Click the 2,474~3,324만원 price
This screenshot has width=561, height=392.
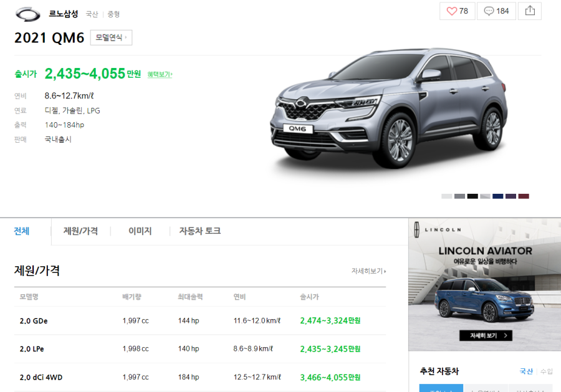click(x=330, y=321)
